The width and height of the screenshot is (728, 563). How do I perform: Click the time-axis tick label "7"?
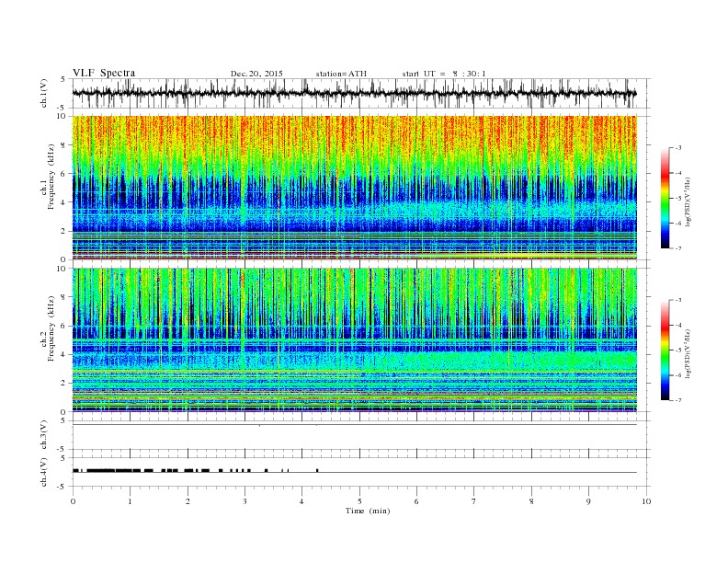[474, 501]
